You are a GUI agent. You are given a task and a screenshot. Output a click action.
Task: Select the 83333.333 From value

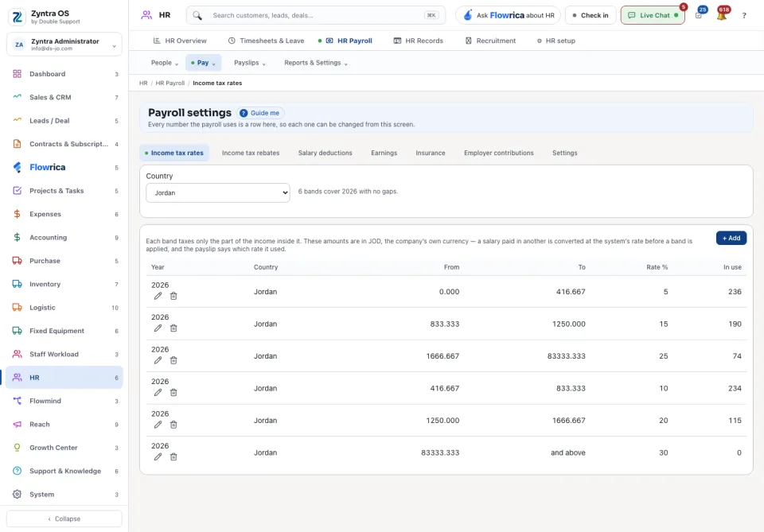[x=440, y=452]
